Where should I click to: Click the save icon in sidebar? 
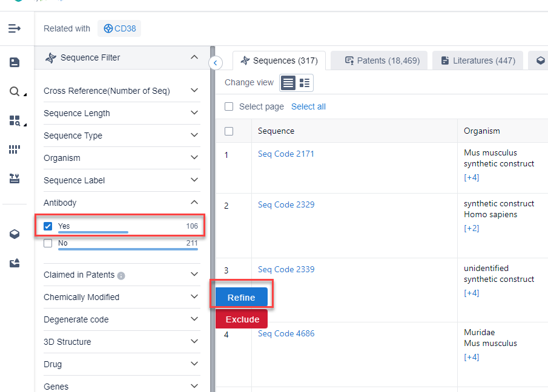coord(15,62)
